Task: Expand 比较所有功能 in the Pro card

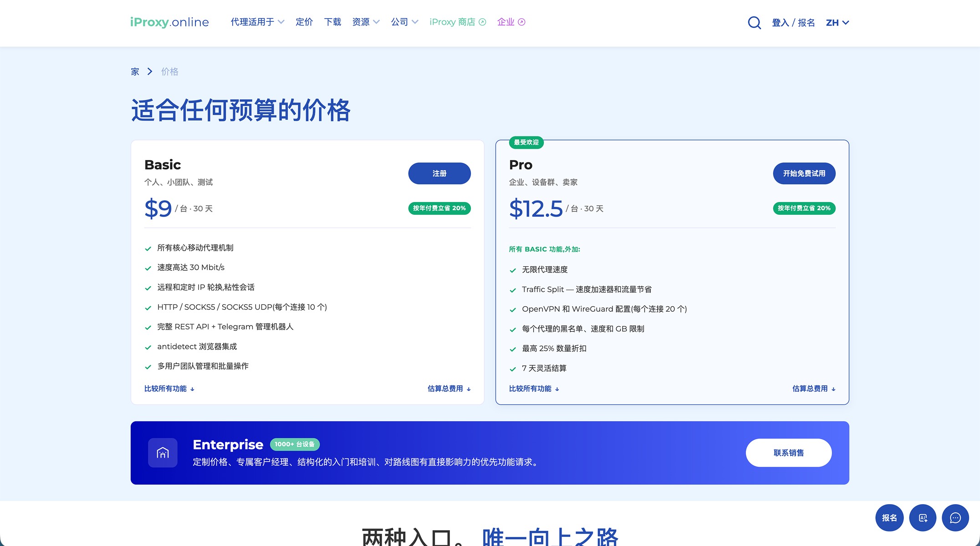Action: tap(534, 389)
